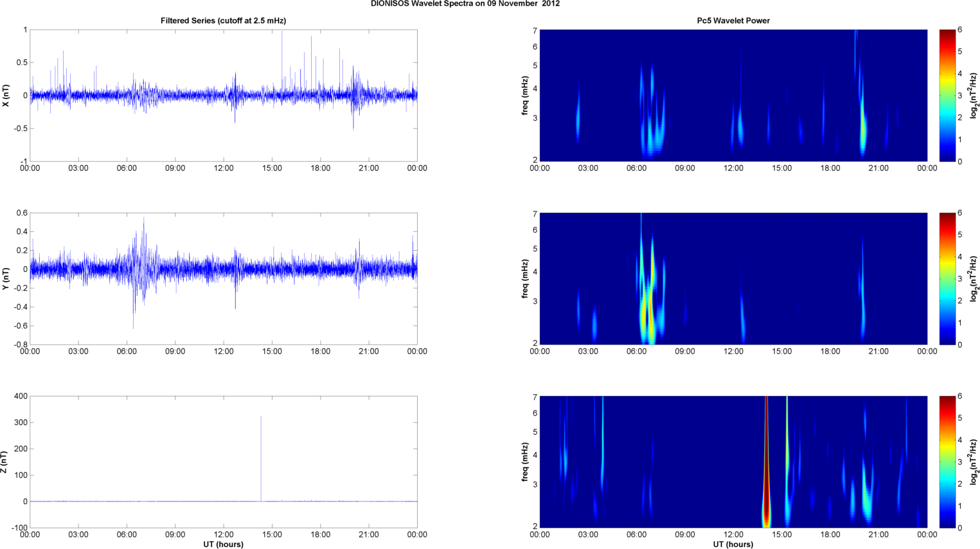Click the cyan-yellow feature near 20:00 in top spectrum
This screenshot has width=980, height=549.
[863, 129]
